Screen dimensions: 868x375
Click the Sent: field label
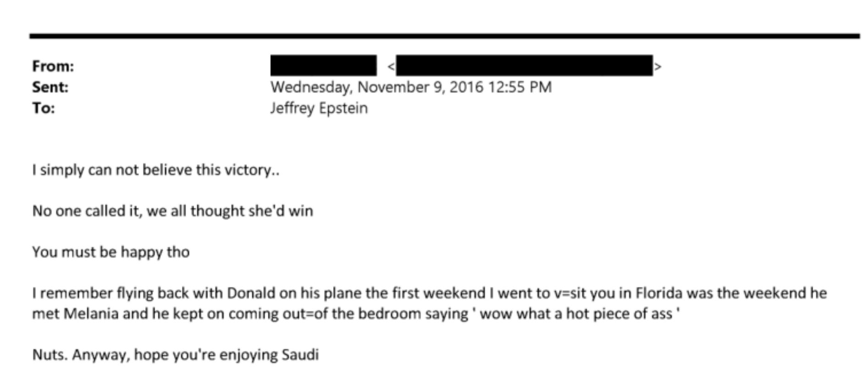[x=50, y=87]
